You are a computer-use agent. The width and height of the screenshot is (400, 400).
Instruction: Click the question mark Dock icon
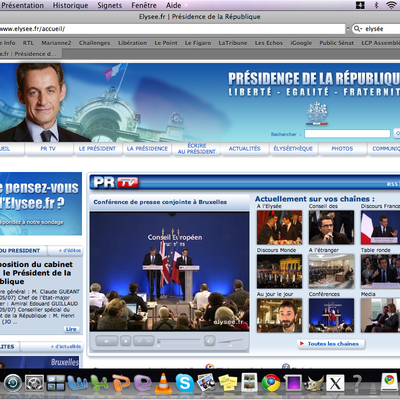(357, 383)
